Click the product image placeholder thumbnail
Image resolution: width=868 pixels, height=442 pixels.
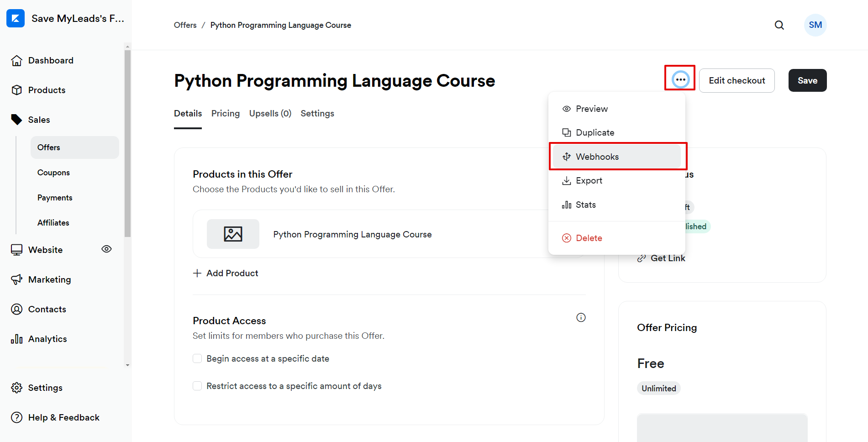233,234
